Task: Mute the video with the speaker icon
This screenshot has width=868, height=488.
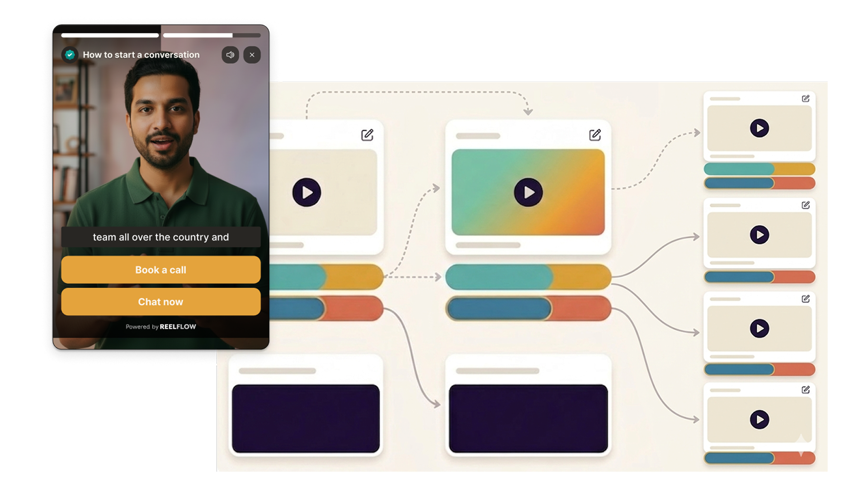Action: point(230,55)
